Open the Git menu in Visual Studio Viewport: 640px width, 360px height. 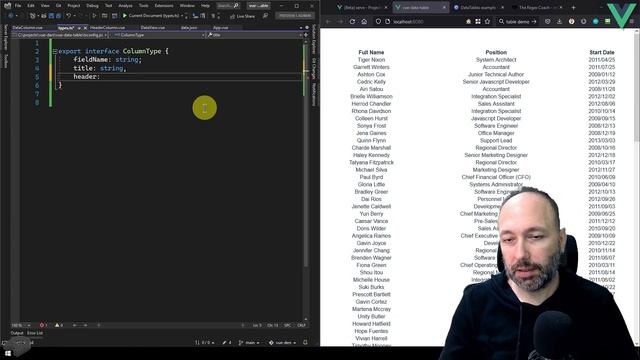click(58, 6)
